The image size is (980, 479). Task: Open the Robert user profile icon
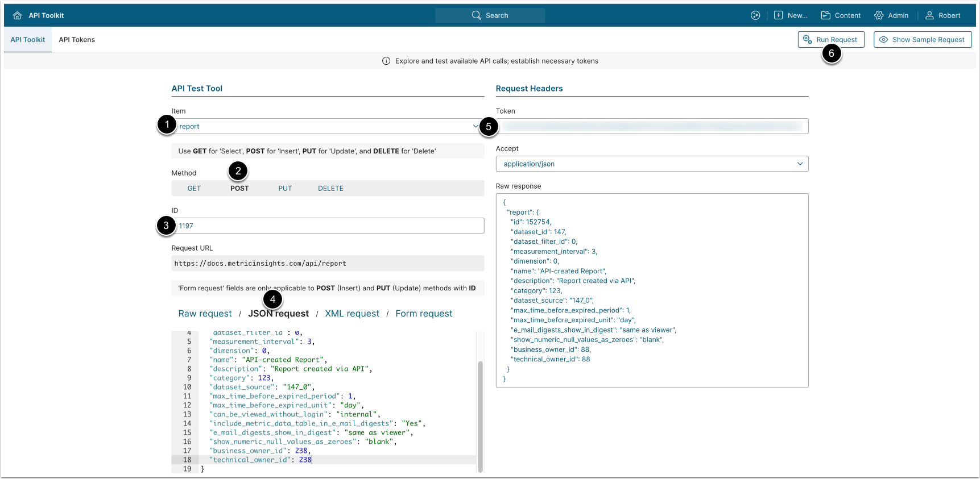pyautogui.click(x=929, y=15)
